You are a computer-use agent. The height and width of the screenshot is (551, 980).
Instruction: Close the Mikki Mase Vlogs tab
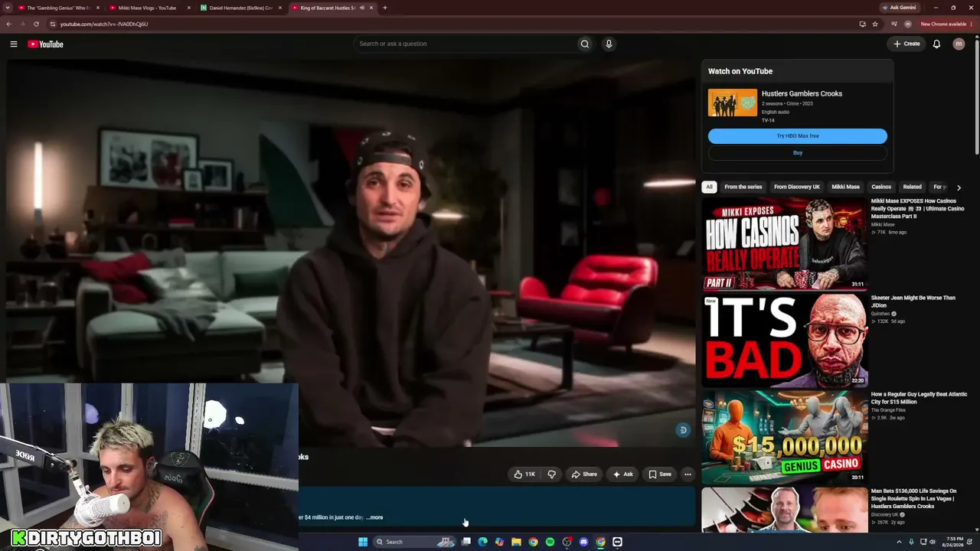tap(189, 8)
